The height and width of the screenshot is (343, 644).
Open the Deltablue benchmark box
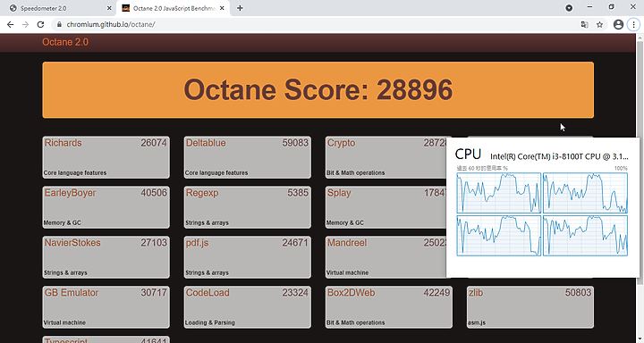point(247,157)
